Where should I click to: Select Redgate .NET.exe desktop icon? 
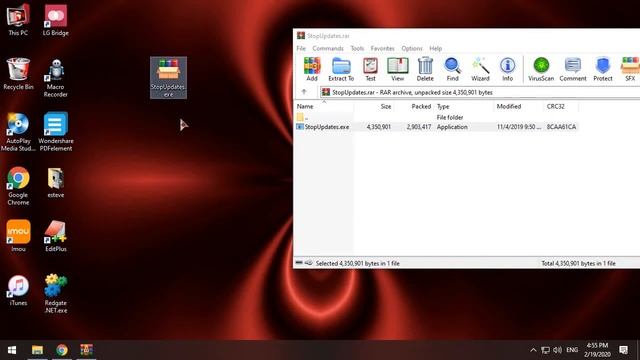click(56, 293)
